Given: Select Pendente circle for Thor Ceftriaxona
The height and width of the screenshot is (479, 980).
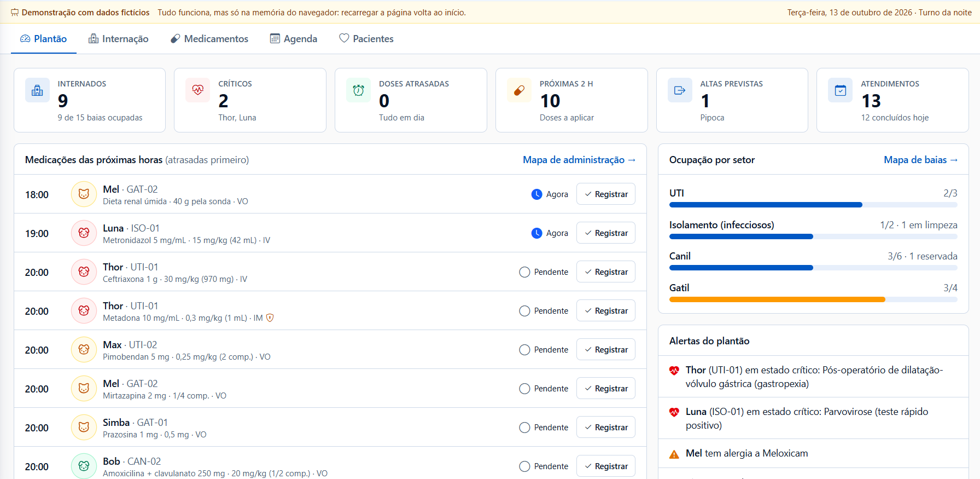Looking at the screenshot, I should pos(524,272).
